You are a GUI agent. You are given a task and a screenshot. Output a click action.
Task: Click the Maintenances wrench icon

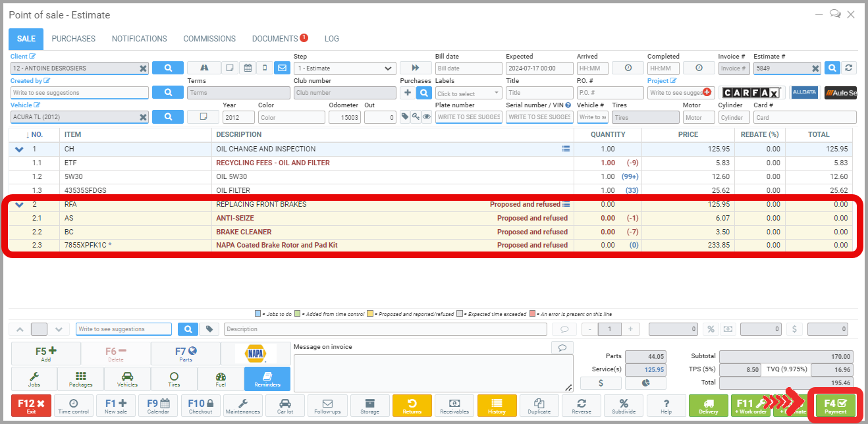tap(242, 406)
